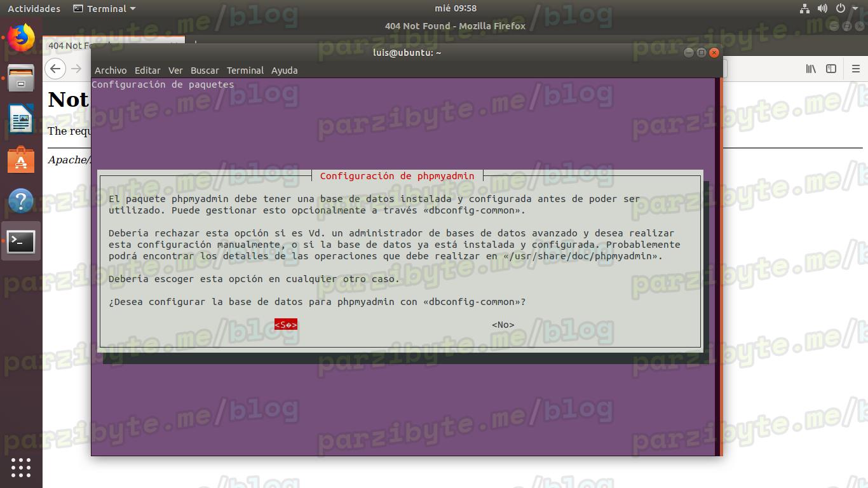Open LibreOffice Writer from the dock
The width and height of the screenshot is (868, 488).
[x=21, y=119]
